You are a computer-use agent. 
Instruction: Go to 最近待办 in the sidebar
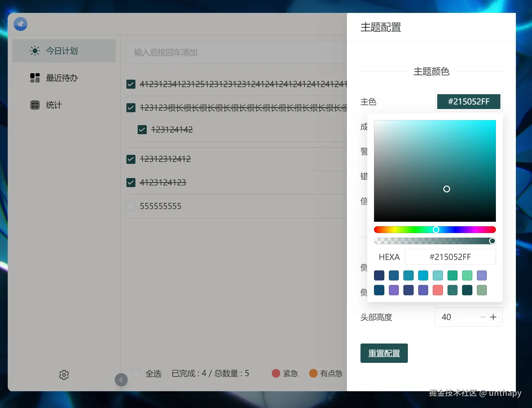coord(64,78)
